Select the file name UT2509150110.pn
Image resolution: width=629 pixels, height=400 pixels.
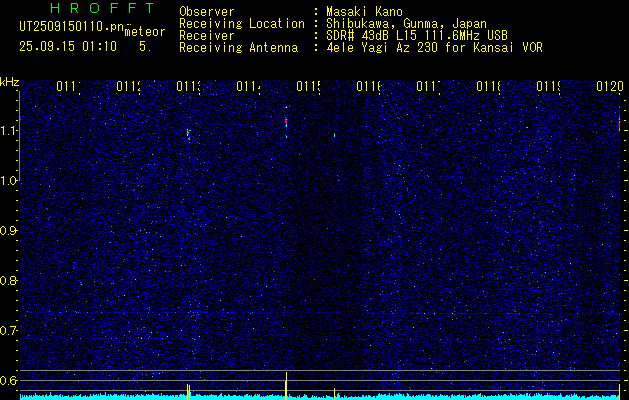click(x=71, y=27)
